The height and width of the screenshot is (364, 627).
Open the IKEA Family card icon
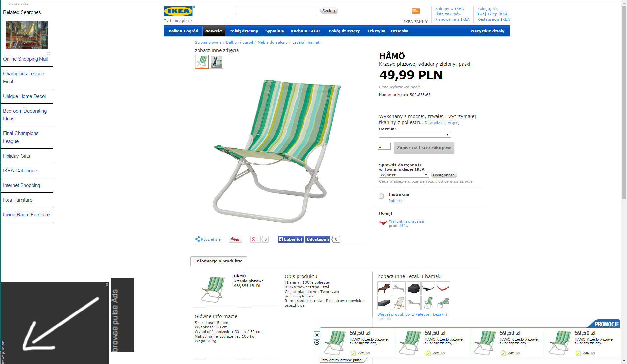click(x=416, y=11)
